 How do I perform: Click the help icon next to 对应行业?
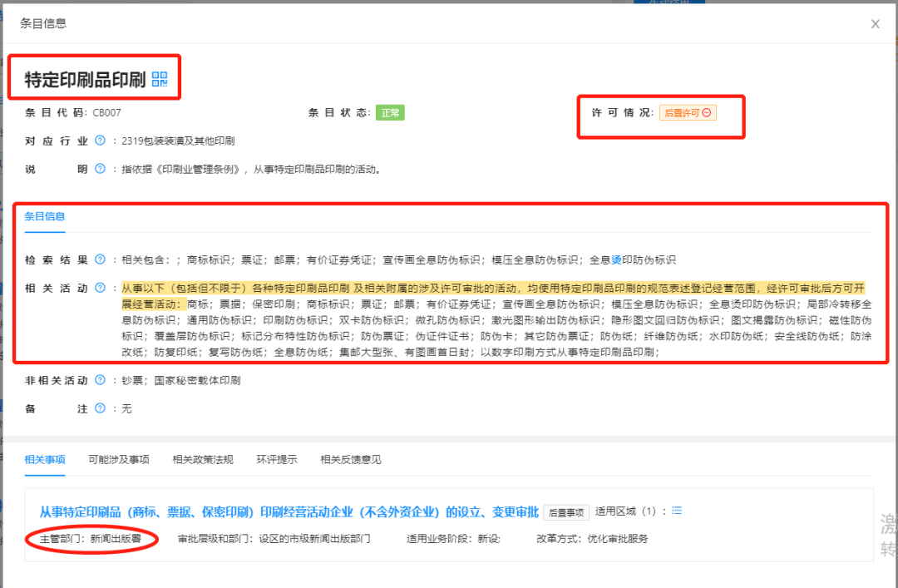101,141
